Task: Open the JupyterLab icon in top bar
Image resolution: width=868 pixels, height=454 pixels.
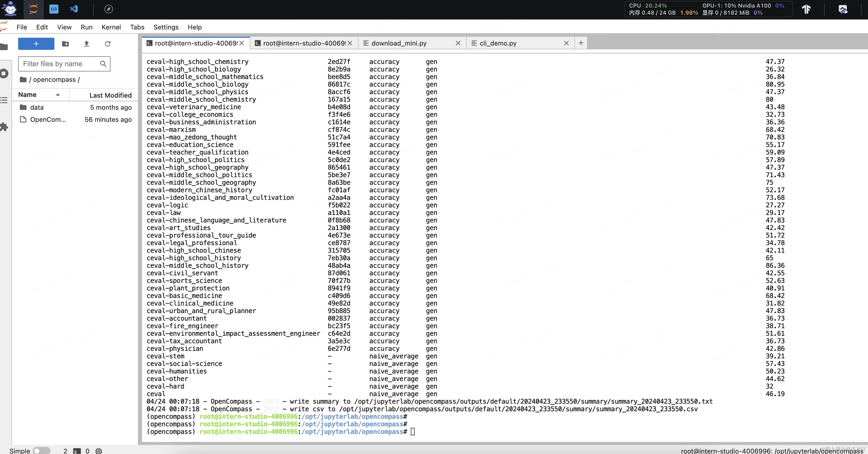Action: [x=33, y=9]
